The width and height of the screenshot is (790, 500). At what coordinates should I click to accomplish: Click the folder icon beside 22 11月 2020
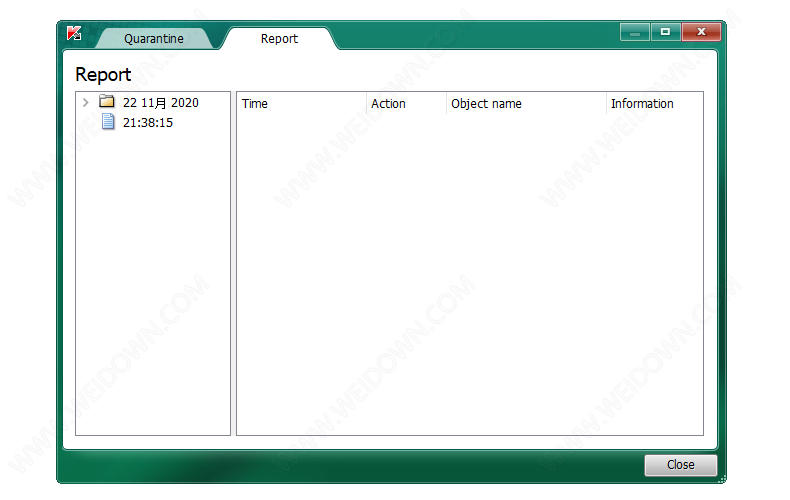[x=107, y=102]
